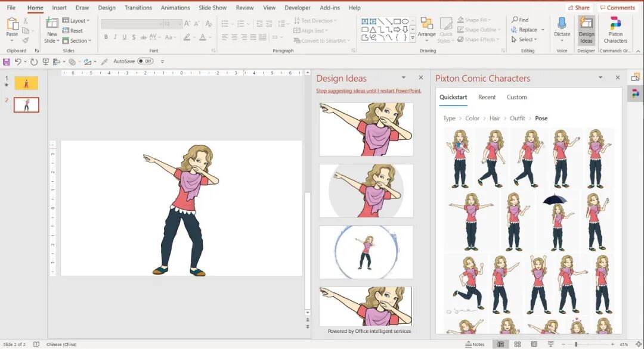The height and width of the screenshot is (349, 644).
Task: Toggle the Design Ideas ribbon button
Action: 586,30
